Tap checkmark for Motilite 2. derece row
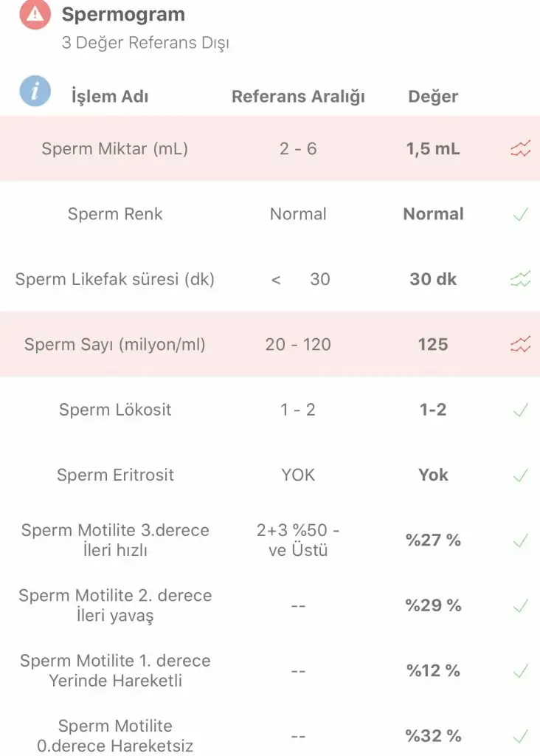The width and height of the screenshot is (540, 756). point(520,606)
